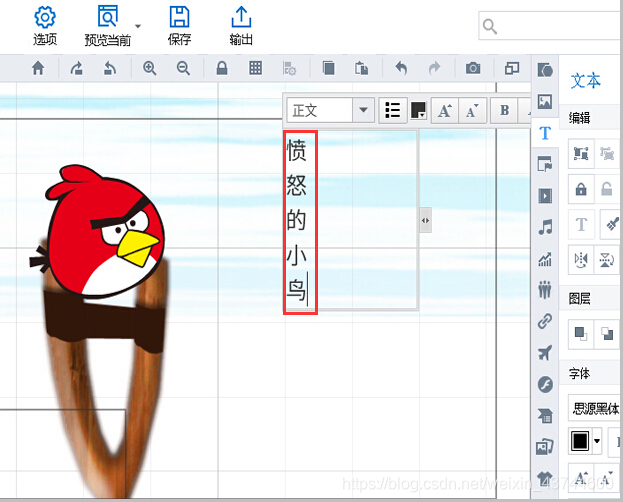Open the shapes tab in the sidebar

545,70
